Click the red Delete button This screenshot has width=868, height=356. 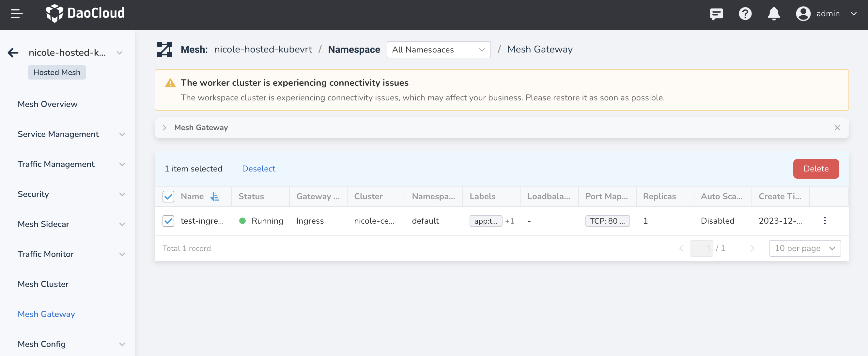pos(816,169)
